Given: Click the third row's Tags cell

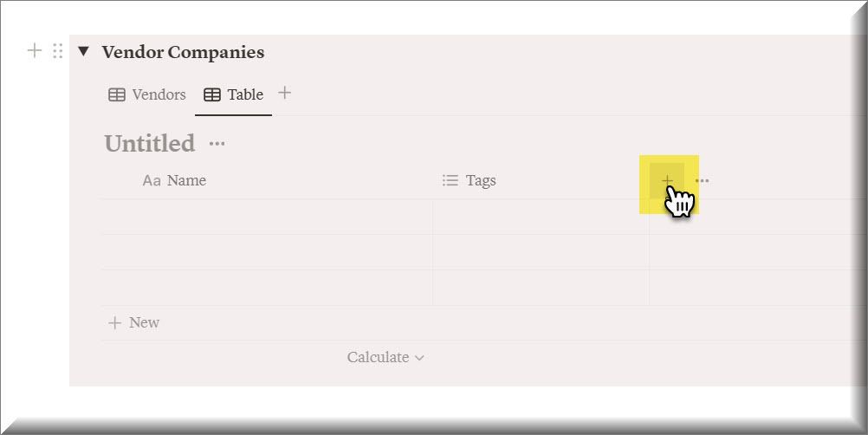Looking at the screenshot, I should pyautogui.click(x=541, y=288).
